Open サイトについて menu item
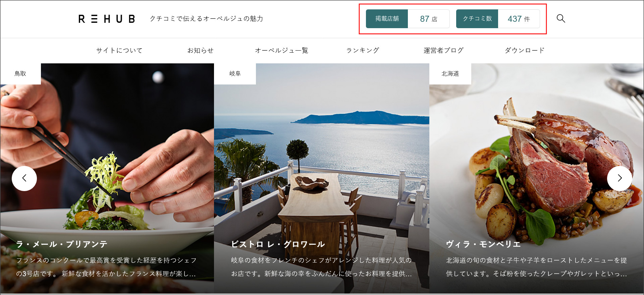The width and height of the screenshot is (644, 295). (x=119, y=50)
